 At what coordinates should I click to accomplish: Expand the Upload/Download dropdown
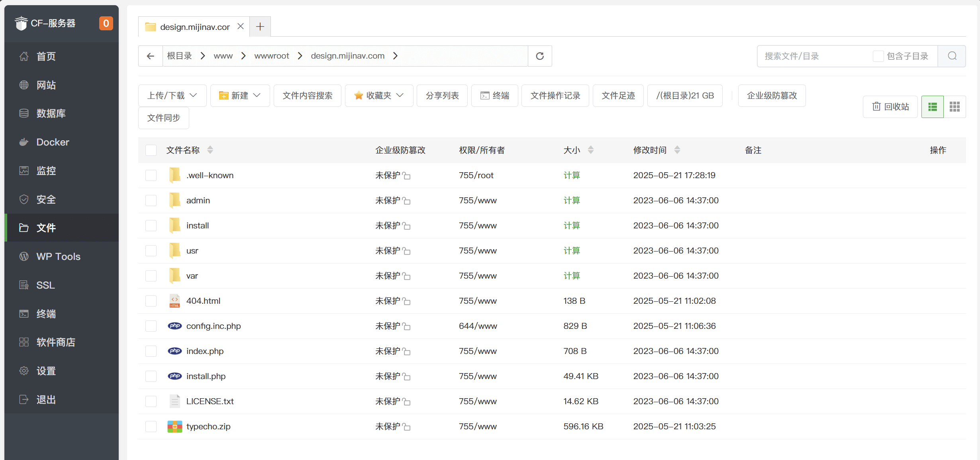172,96
